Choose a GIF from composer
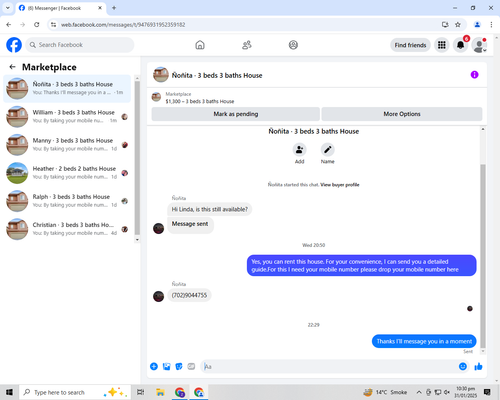 tap(191, 367)
